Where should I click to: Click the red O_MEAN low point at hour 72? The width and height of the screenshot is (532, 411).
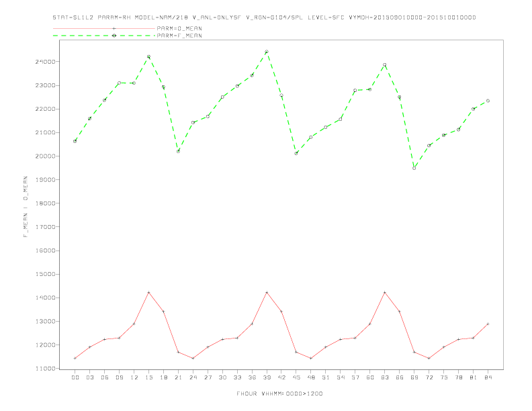429,358
